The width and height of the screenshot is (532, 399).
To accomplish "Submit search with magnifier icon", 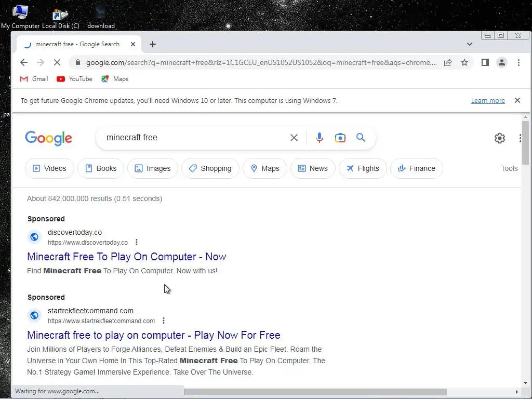I will 361,138.
